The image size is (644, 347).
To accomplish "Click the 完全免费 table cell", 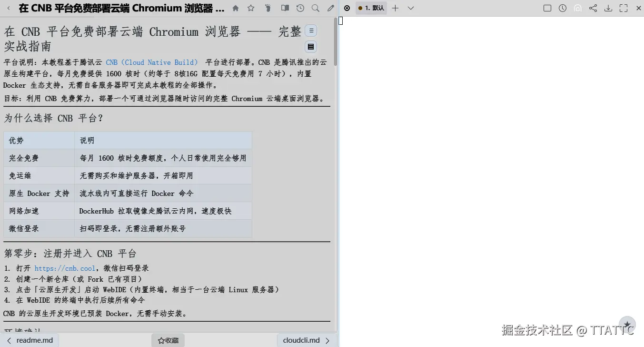I will pos(39,158).
